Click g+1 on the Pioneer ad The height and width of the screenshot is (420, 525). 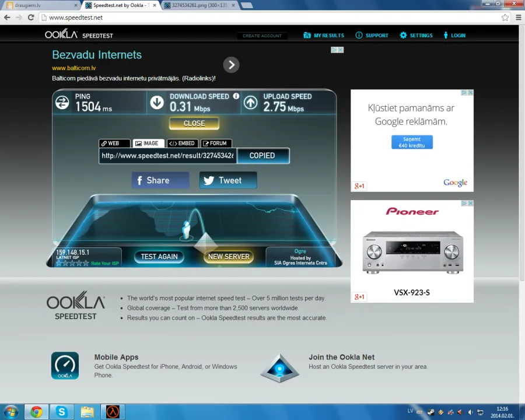[359, 297]
